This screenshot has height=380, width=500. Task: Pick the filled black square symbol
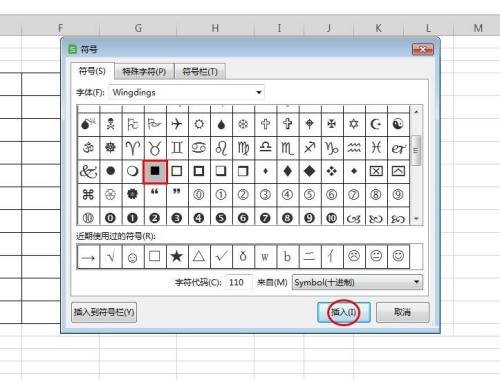click(x=155, y=171)
